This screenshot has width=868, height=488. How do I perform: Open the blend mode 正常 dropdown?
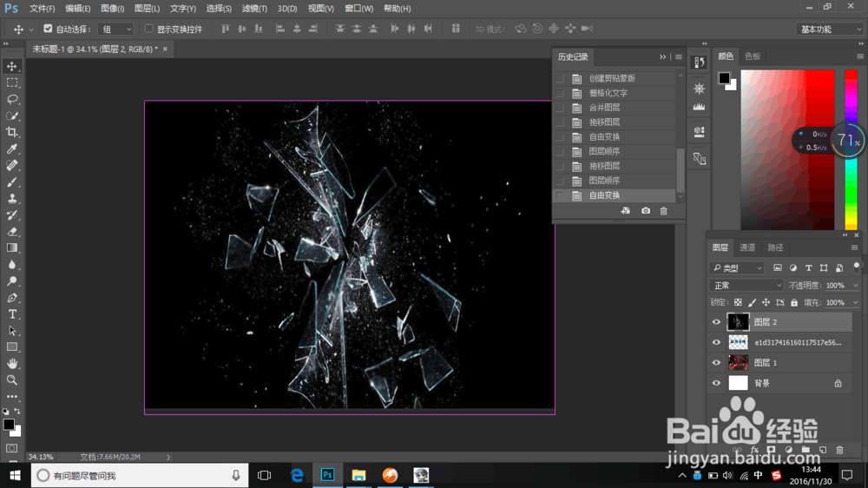click(x=746, y=285)
